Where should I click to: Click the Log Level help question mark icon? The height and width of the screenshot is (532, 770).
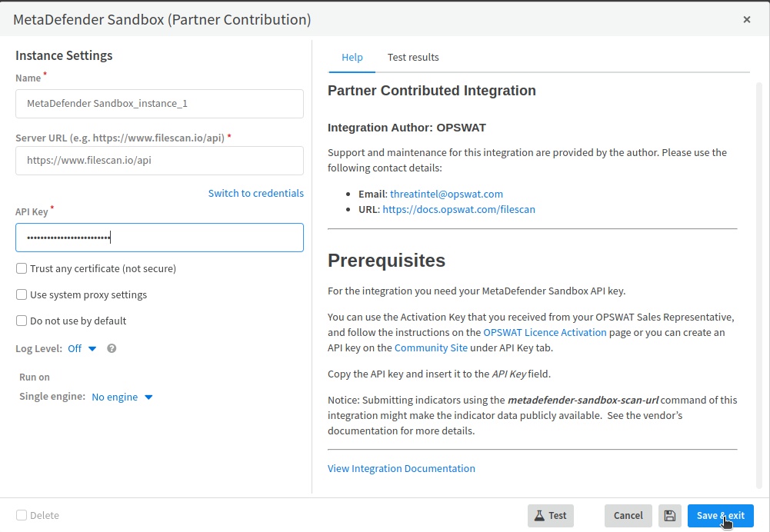(112, 348)
